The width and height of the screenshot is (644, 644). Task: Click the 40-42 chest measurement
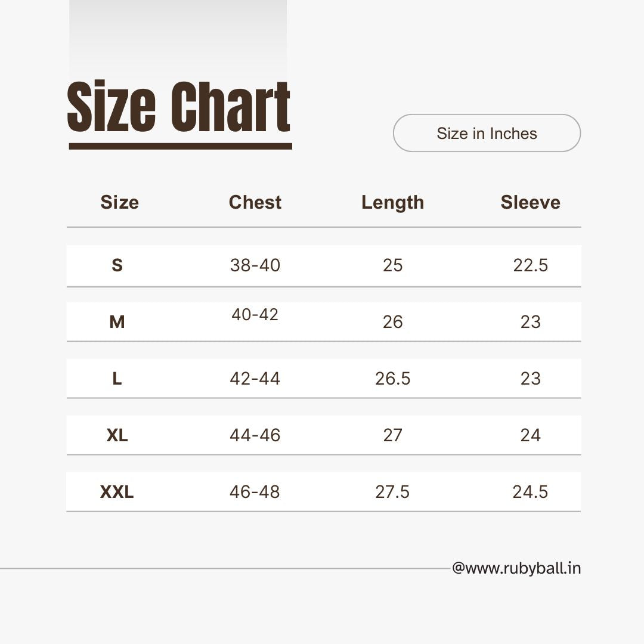[255, 314]
